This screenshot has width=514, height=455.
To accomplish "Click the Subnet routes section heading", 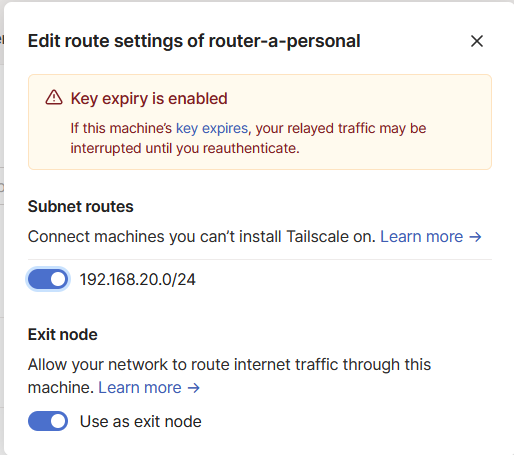I will (81, 206).
